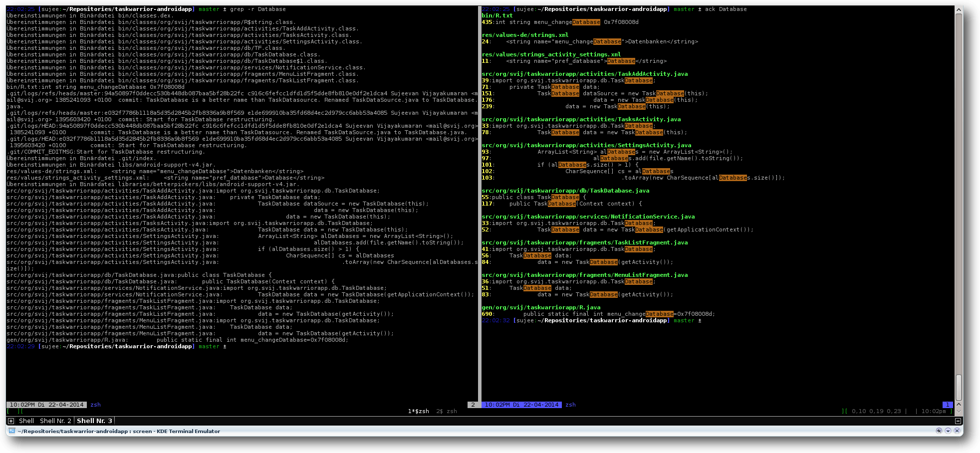Switch to the Shell Nr. 2 tab
This screenshot has height=453, width=980.
tap(55, 421)
